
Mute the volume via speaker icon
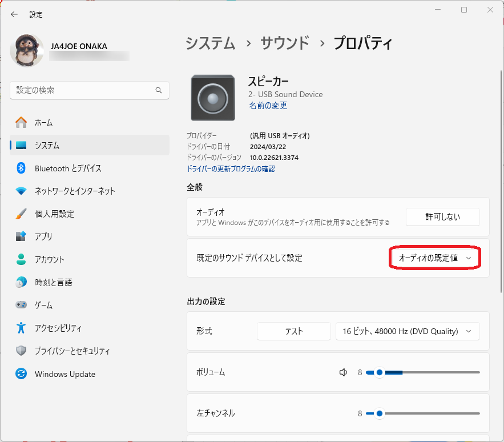343,372
